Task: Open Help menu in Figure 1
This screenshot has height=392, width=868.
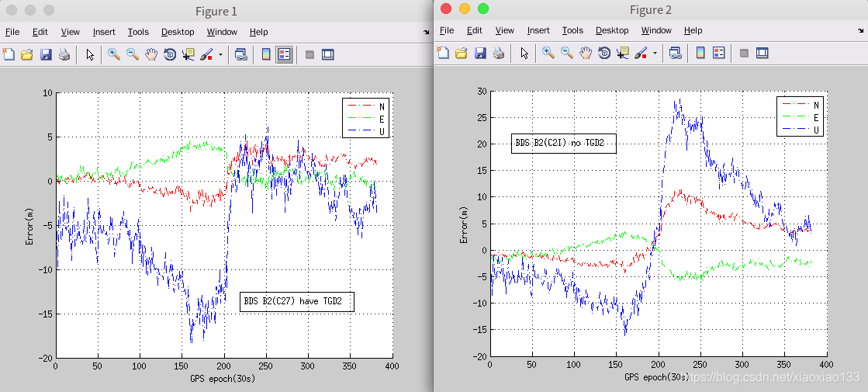Action: pos(258,32)
